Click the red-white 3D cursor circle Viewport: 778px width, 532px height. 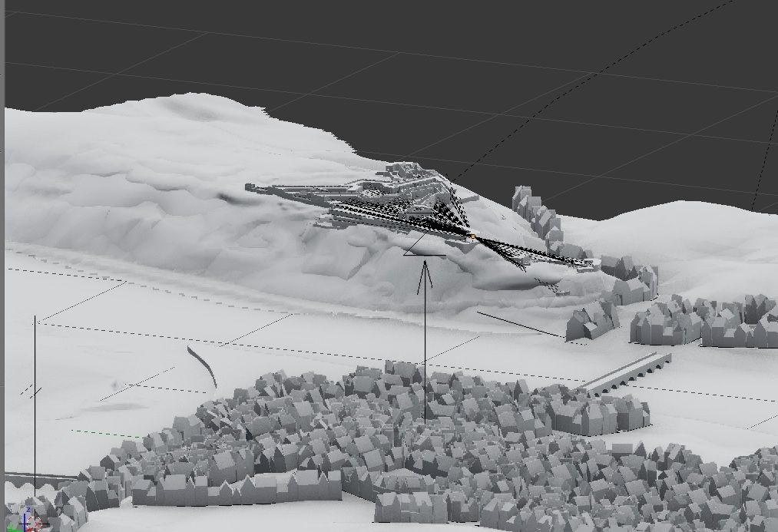coord(36,524)
